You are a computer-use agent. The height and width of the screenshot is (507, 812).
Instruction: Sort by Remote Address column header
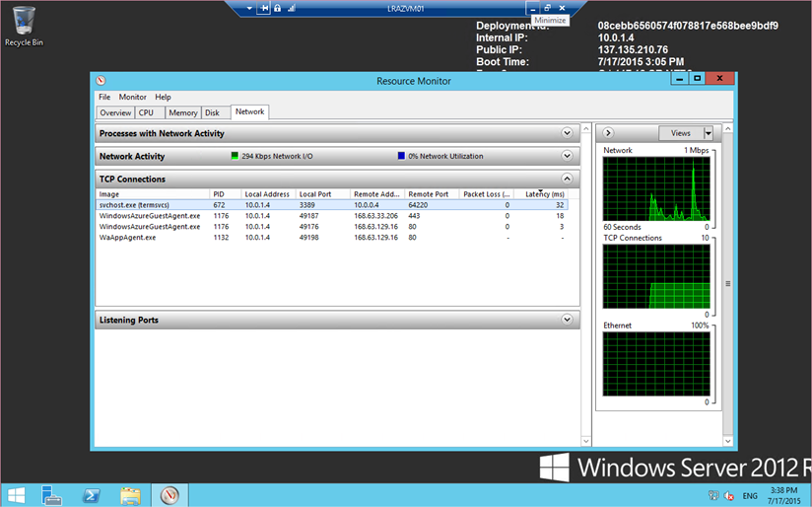(377, 194)
